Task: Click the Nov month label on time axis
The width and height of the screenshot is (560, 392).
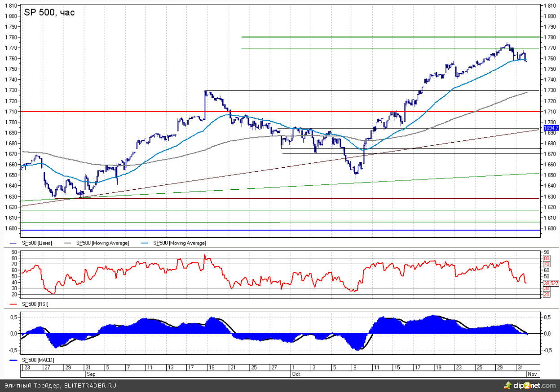Action: (x=531, y=373)
